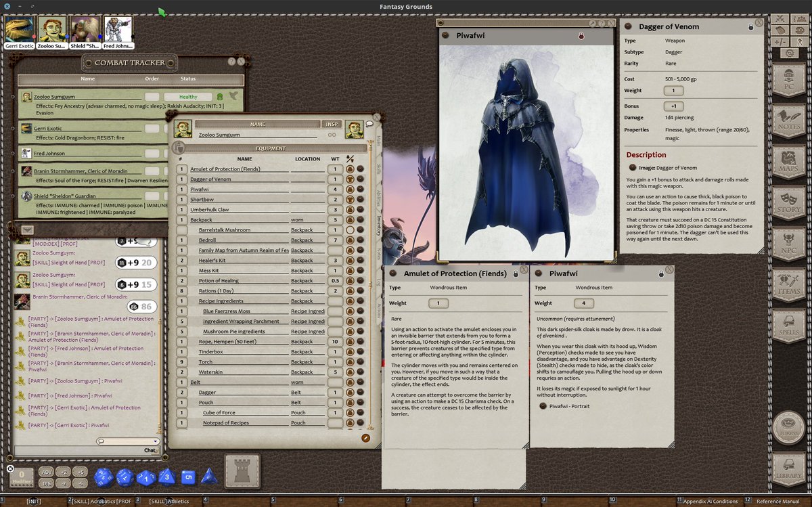Pick the d20 die
This screenshot has height=507, width=812.
104,478
